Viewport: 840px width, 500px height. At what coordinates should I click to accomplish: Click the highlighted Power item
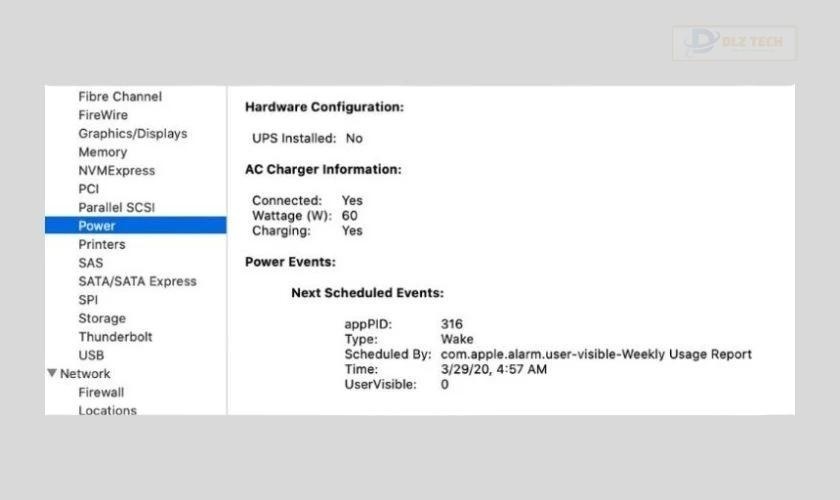coord(97,226)
